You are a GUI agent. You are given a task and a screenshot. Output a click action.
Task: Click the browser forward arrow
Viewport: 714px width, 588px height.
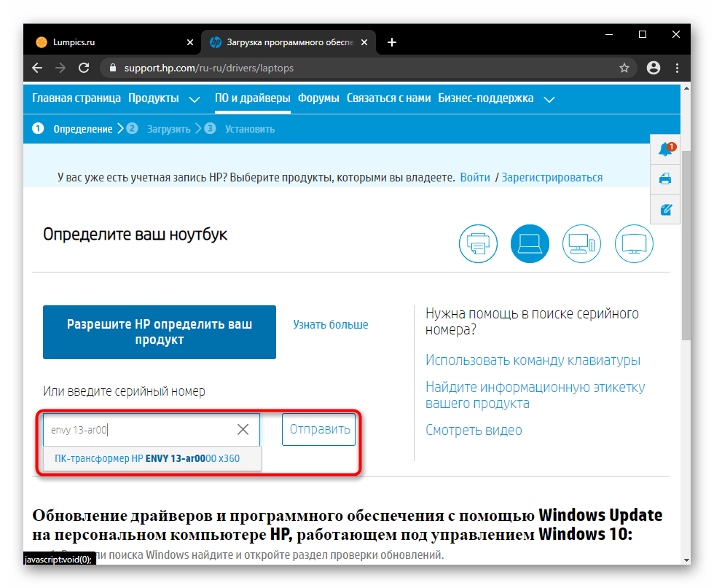point(60,68)
